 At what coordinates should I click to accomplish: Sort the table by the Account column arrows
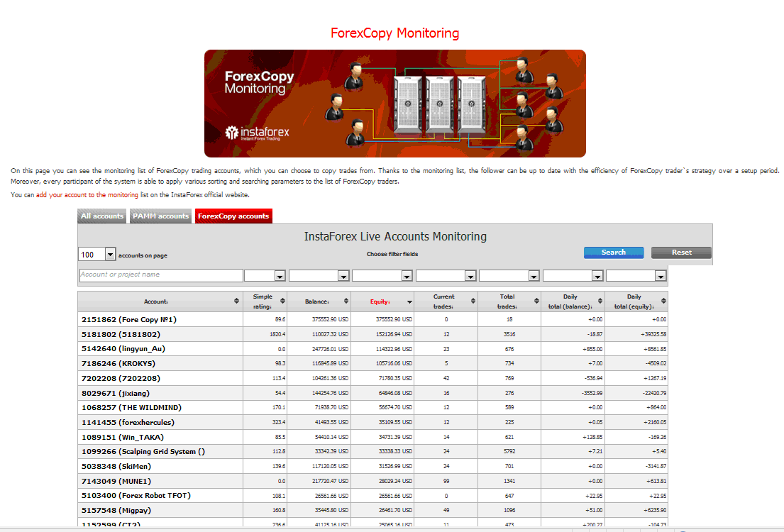(x=236, y=301)
